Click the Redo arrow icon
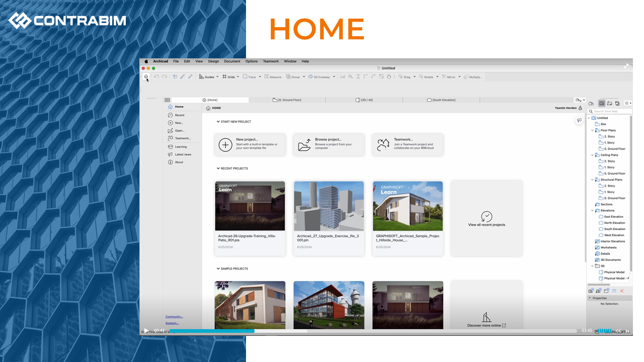The image size is (644, 362). pos(164,77)
